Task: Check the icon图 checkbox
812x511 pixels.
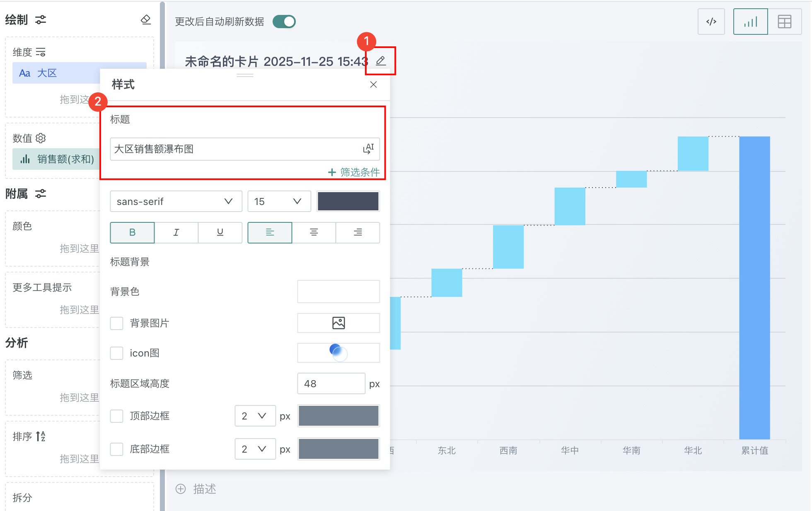Action: click(x=117, y=353)
